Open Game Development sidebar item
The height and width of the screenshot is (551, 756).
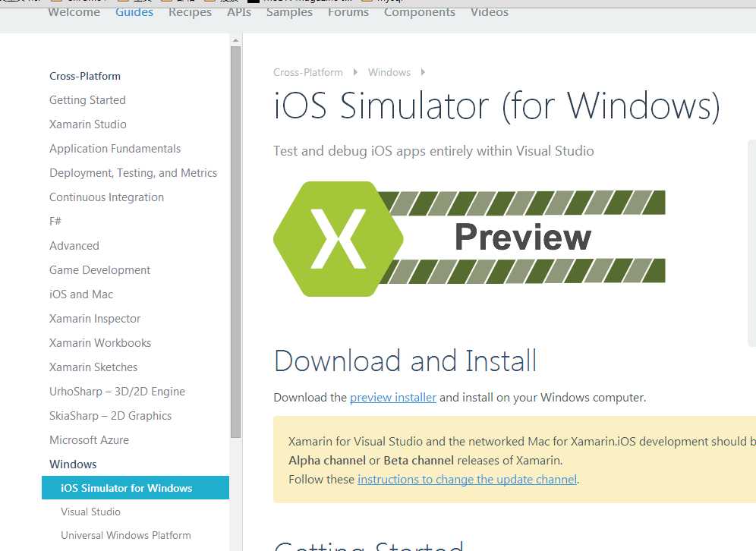[99, 270]
